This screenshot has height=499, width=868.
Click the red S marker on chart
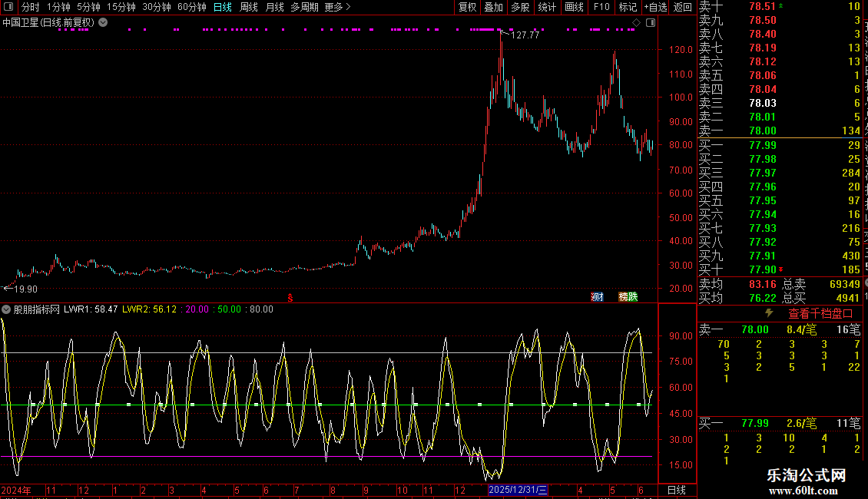(290, 298)
